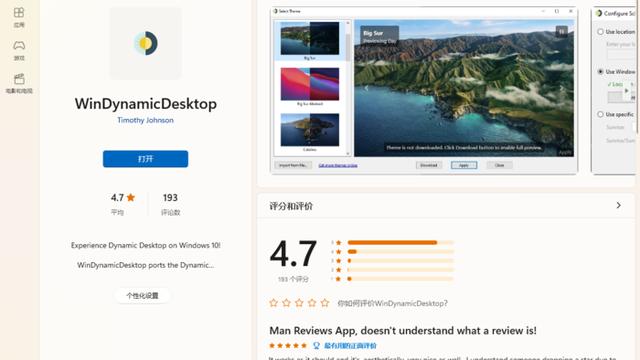The width and height of the screenshot is (640, 360).
Task: Click the orange star beside 4.7 average
Action: pos(131,198)
